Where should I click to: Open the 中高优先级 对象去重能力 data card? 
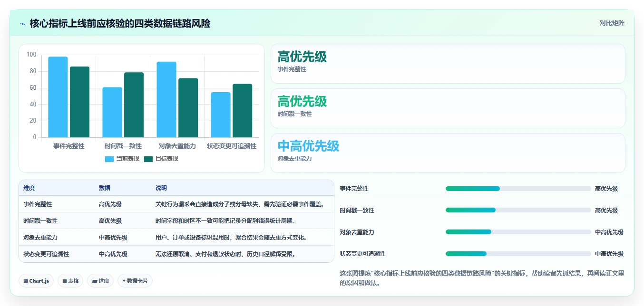coord(448,153)
